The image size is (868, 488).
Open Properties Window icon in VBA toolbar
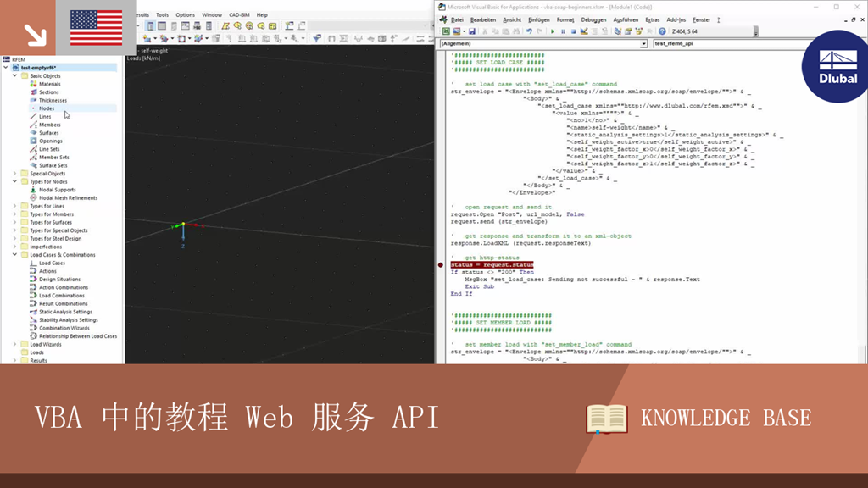click(x=628, y=31)
